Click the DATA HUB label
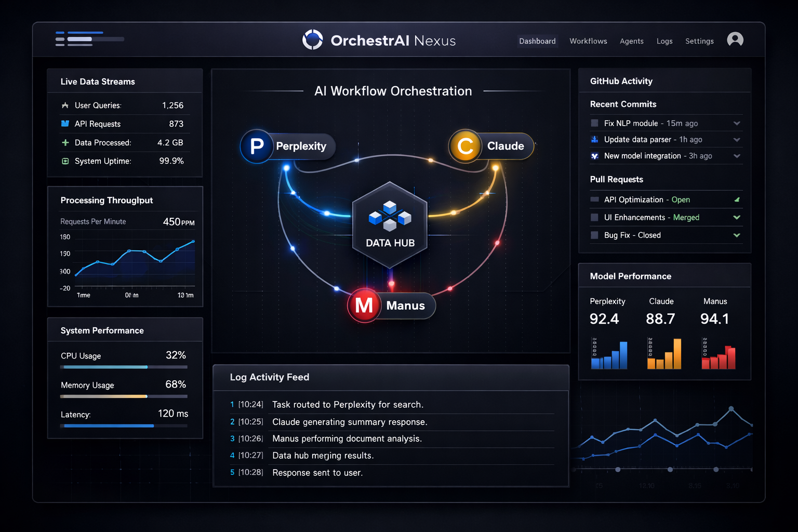This screenshot has height=532, width=798. (390, 243)
